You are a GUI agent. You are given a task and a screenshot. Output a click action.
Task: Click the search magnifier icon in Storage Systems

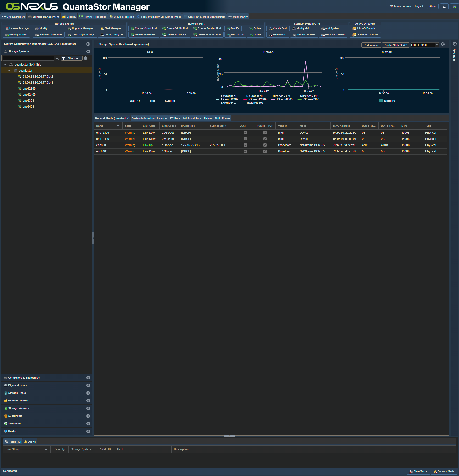point(57,58)
